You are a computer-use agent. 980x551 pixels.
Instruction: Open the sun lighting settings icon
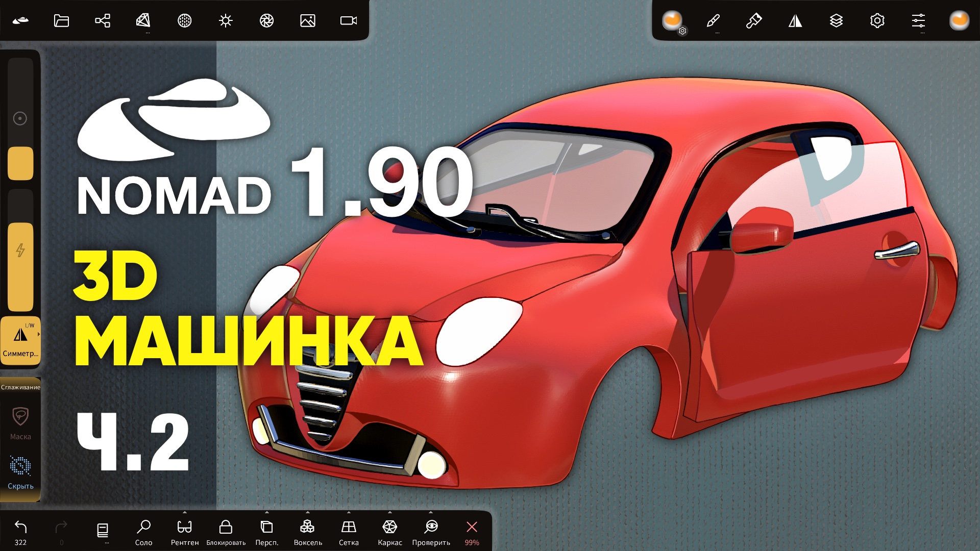225,20
